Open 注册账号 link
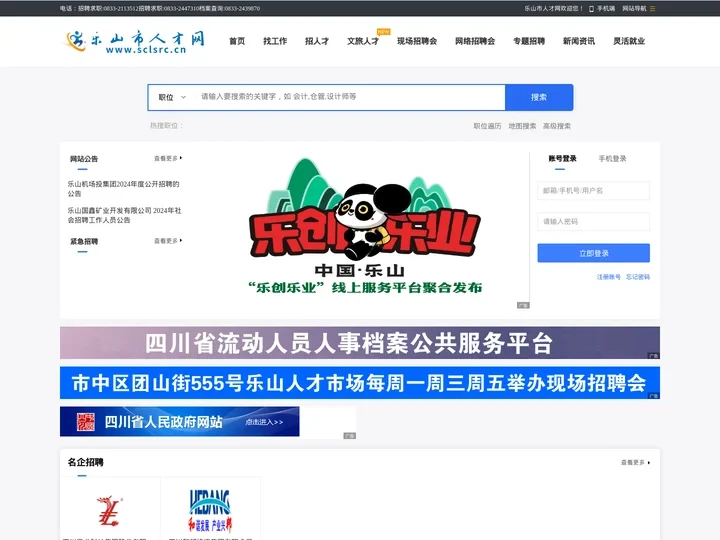The image size is (720, 540). tap(608, 277)
